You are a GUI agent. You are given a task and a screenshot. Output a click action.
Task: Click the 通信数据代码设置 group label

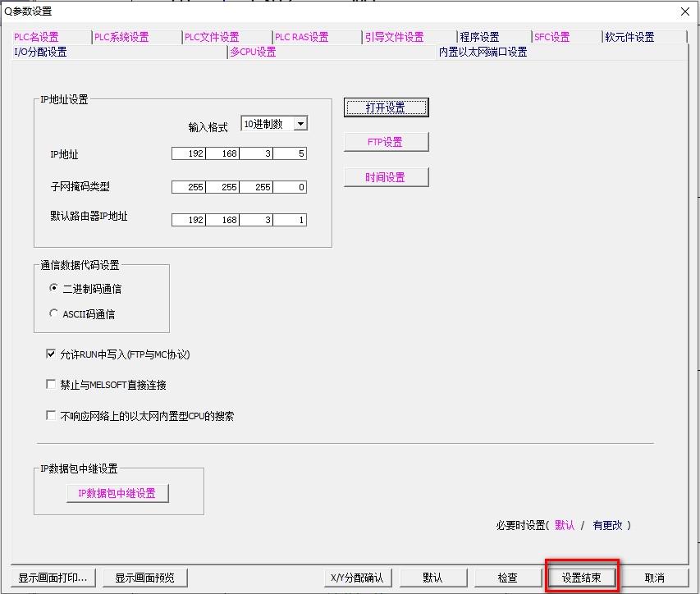coord(80,265)
